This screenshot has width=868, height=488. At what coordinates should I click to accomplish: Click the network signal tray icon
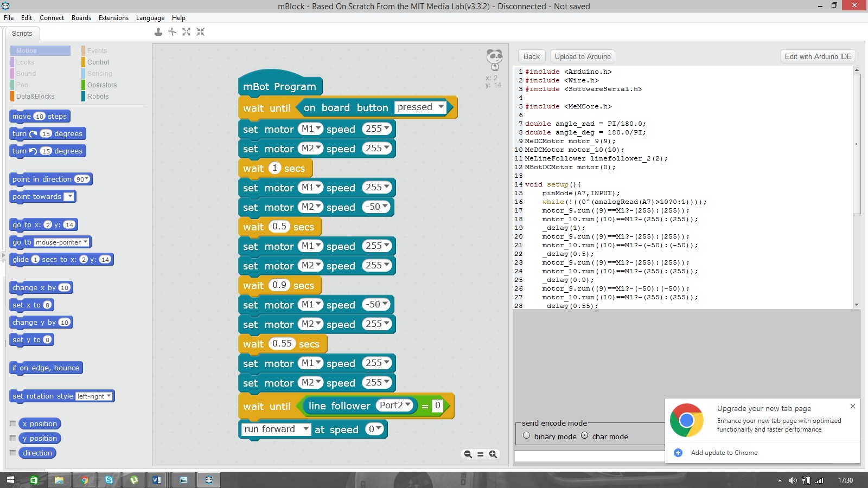click(x=820, y=480)
